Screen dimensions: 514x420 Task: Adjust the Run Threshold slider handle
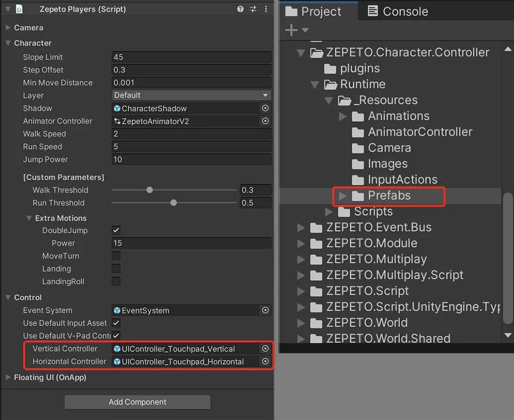[174, 203]
